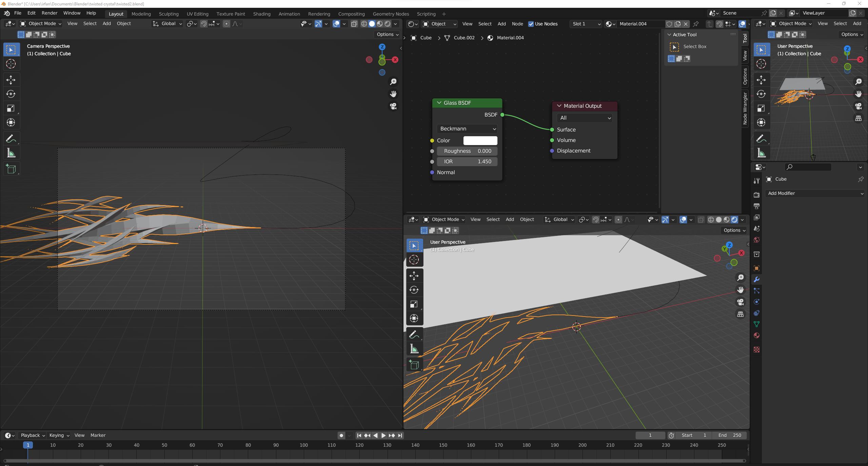Screen dimensions: 868x466
Task: Jump to the first frame button
Action: pos(359,435)
